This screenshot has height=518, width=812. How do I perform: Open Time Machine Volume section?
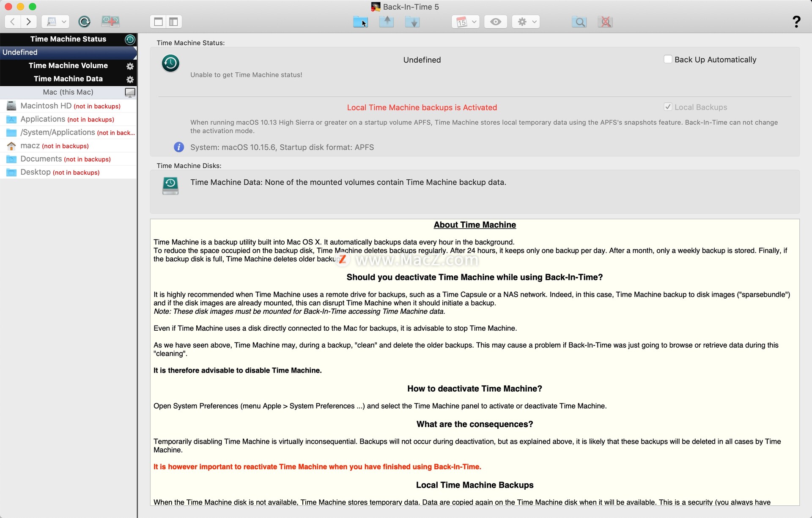(68, 66)
